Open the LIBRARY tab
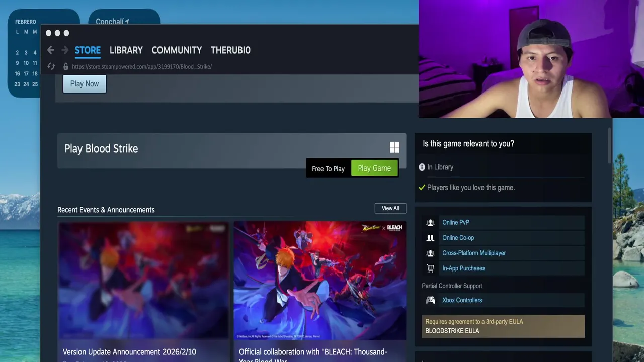Image resolution: width=644 pixels, height=362 pixels. [x=126, y=50]
